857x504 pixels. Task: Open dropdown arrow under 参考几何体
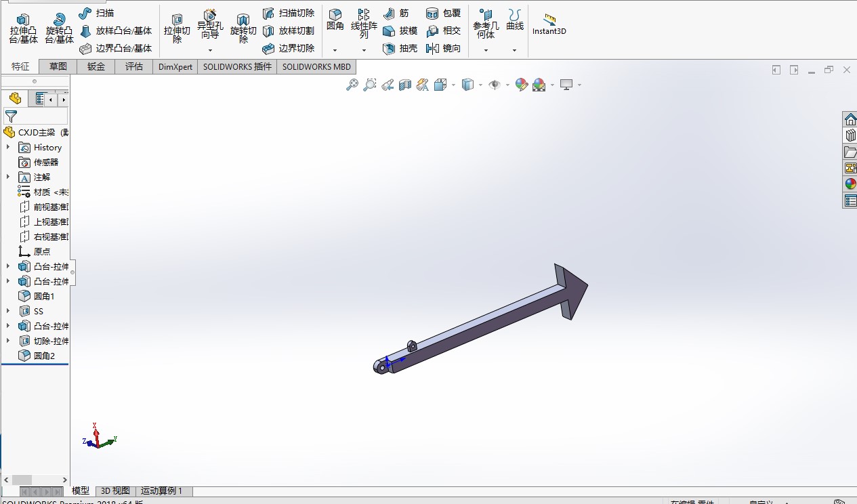[486, 50]
